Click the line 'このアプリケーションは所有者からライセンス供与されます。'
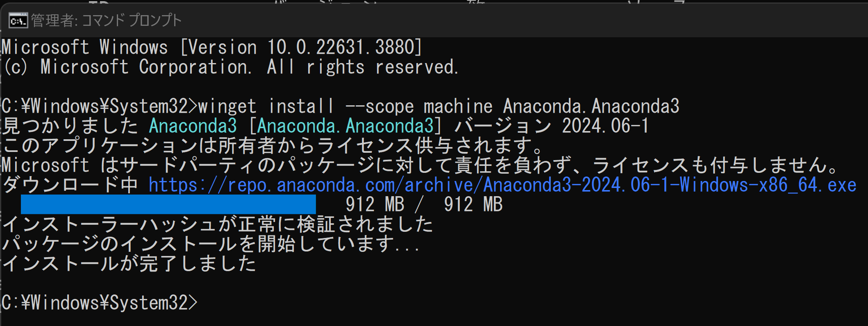Viewport: 868px width, 326px height. pyautogui.click(x=273, y=145)
